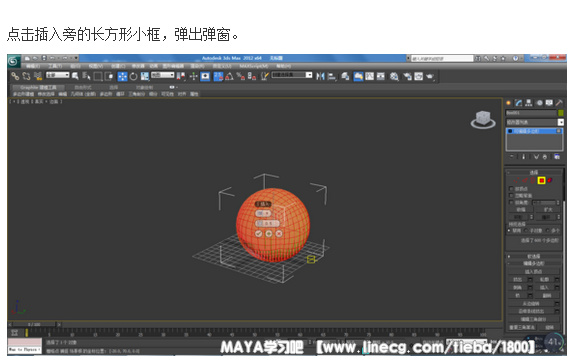Open the inset type dropdown in caddy
Screen dimensions: 572x364
pos(263,213)
